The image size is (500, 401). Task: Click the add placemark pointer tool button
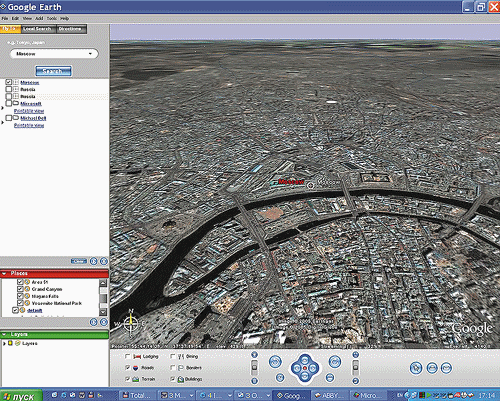(x=416, y=368)
